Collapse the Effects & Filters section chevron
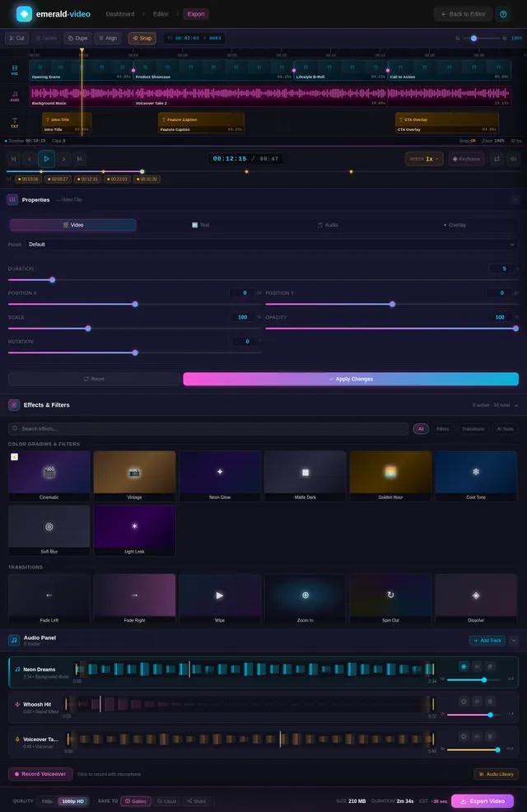Image resolution: width=527 pixels, height=812 pixels. pyautogui.click(x=516, y=405)
